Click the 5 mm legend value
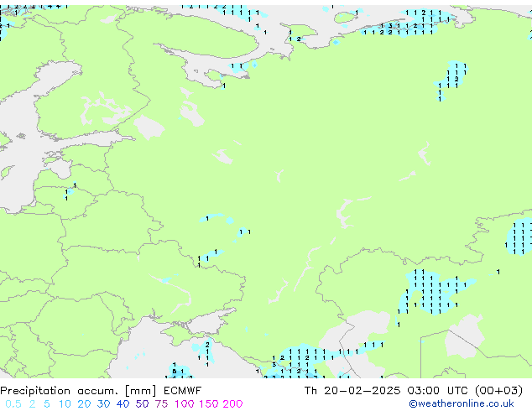 point(47,404)
